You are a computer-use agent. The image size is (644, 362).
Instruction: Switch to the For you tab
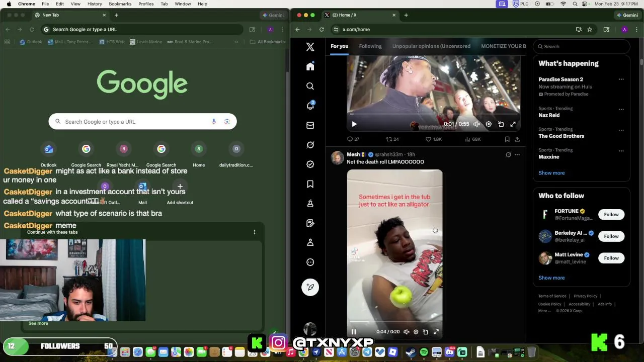click(339, 46)
